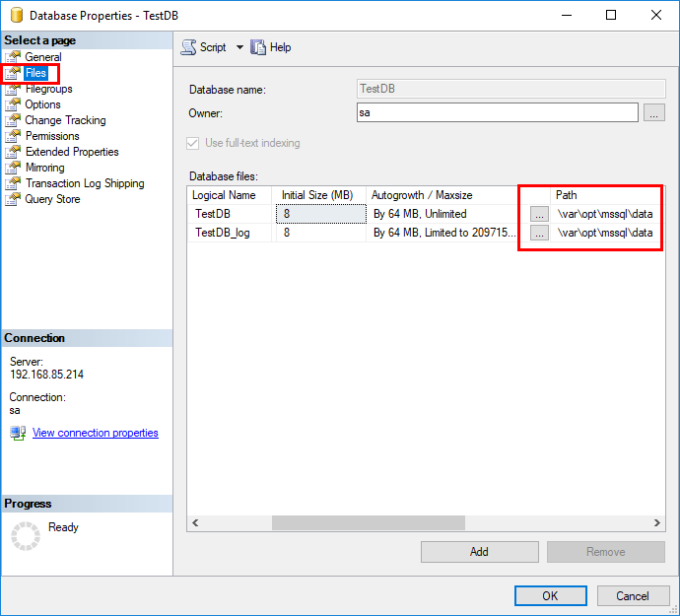680x616 pixels.
Task: Click the Owner text field
Action: click(498, 112)
